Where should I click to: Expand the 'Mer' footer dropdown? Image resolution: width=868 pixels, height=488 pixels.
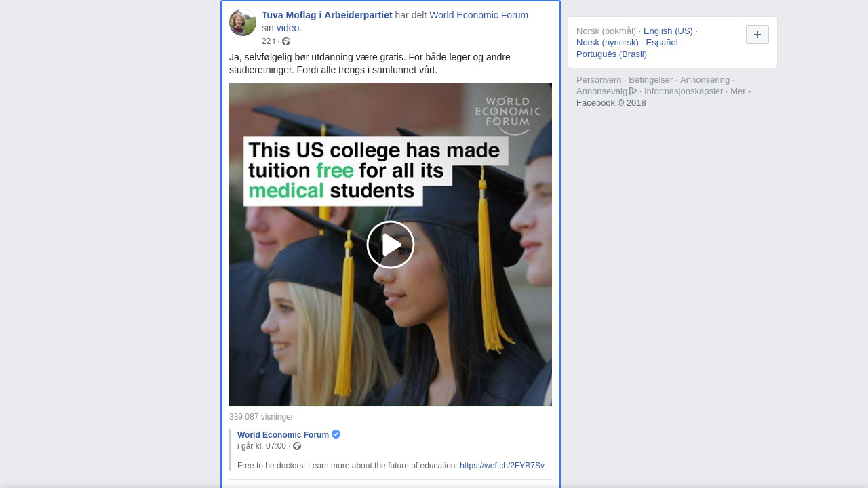coord(741,91)
